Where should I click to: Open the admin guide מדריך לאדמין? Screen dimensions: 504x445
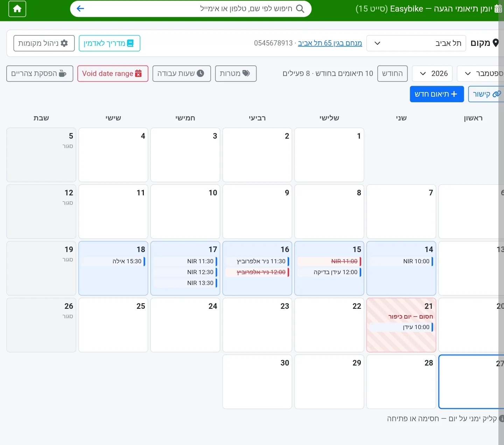pos(110,43)
